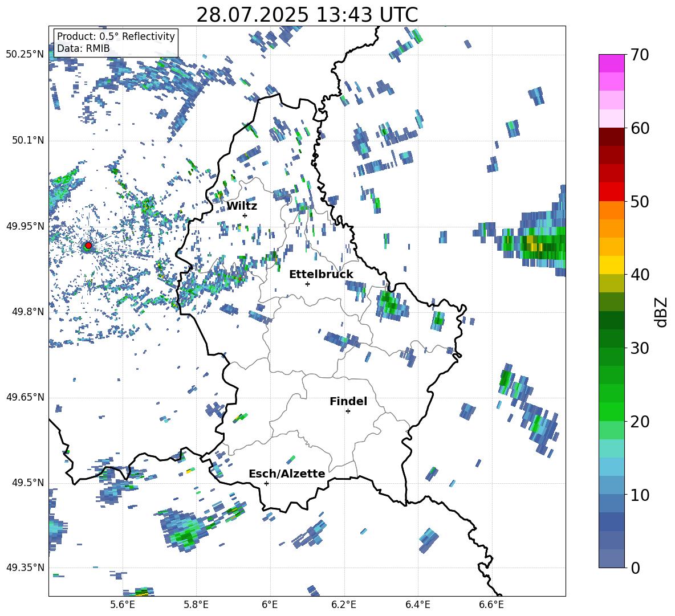
Task: Click the red radar site marker
Action: pos(88,246)
